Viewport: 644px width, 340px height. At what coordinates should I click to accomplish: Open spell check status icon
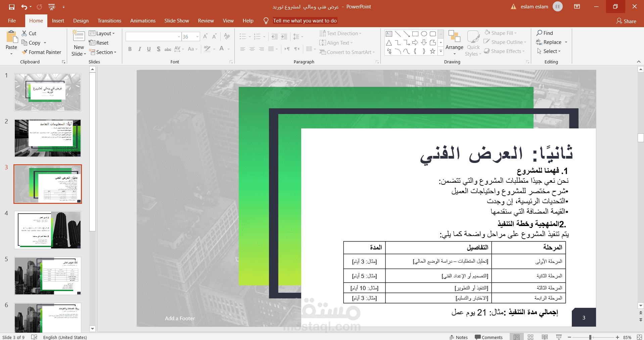click(x=34, y=337)
